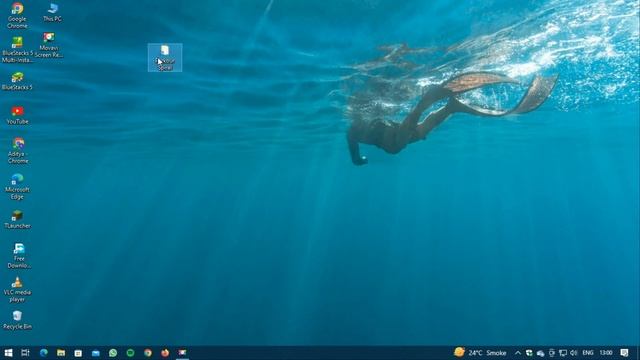Image resolution: width=640 pixels, height=360 pixels.
Task: Open WhatsApp from the taskbar
Action: 113,353
